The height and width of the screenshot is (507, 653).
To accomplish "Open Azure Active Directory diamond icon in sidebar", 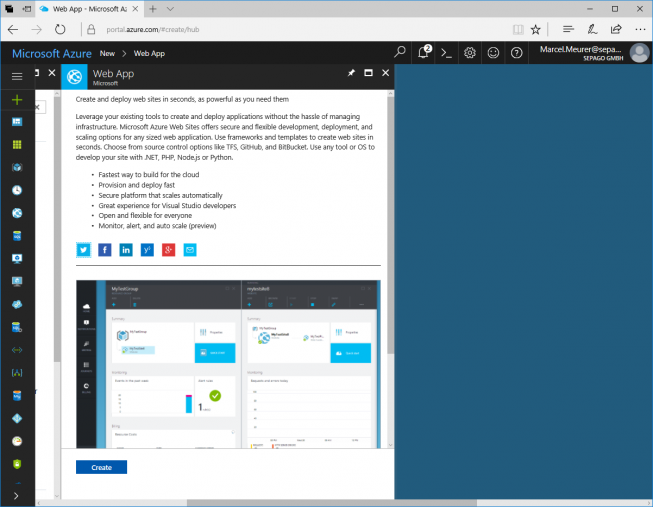I will coord(17,418).
